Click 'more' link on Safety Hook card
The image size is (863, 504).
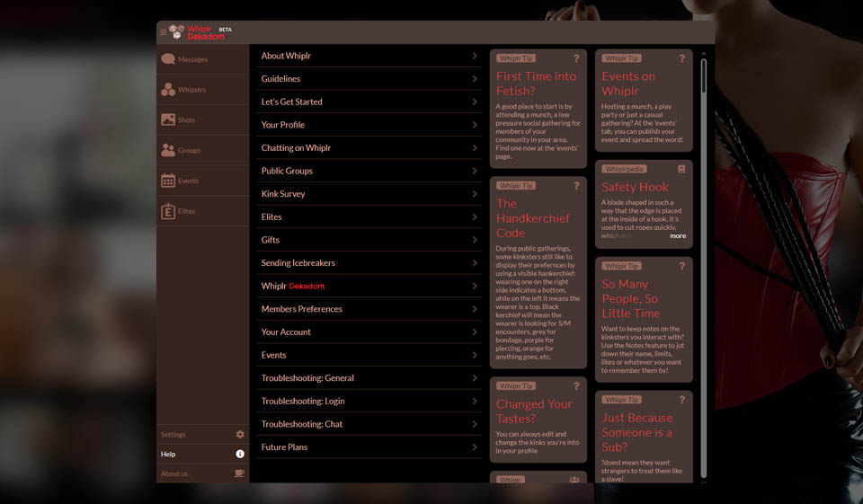(677, 236)
